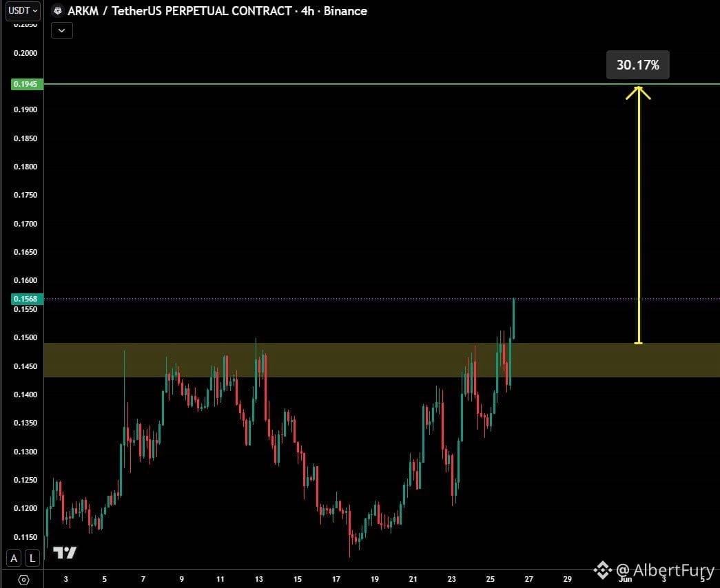720x588 pixels.
Task: Click the 0.1650 price axis label
Action: pyautogui.click(x=25, y=252)
